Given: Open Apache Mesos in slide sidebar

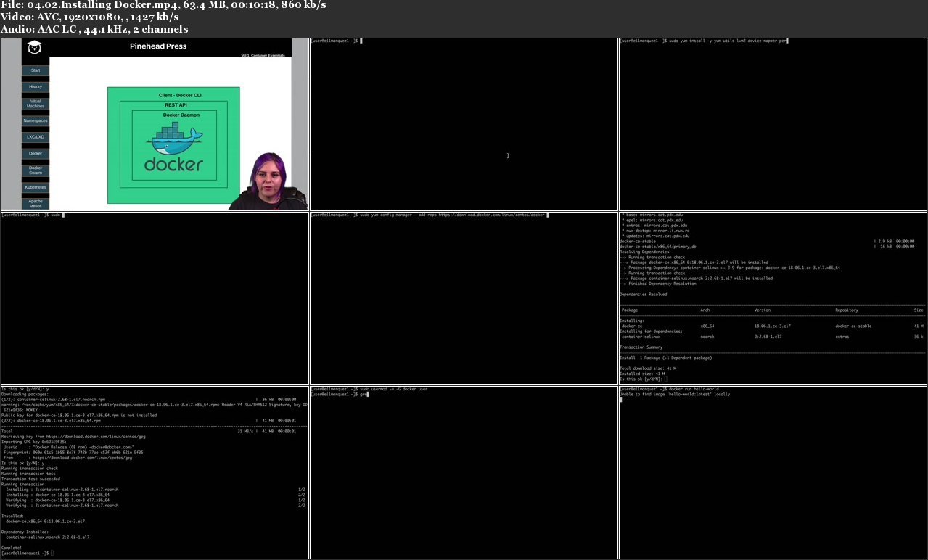Looking at the screenshot, I should tap(36, 204).
